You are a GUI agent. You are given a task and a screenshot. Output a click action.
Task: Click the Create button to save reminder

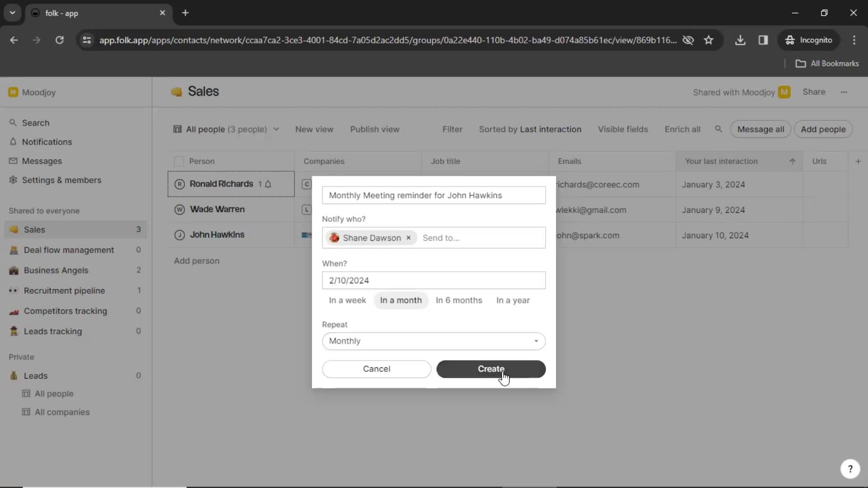(491, 368)
